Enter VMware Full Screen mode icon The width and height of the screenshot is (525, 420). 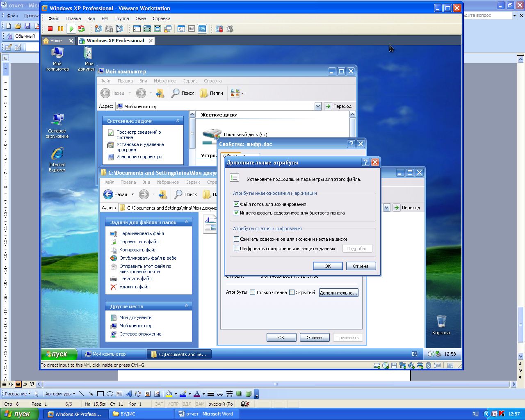click(x=157, y=29)
